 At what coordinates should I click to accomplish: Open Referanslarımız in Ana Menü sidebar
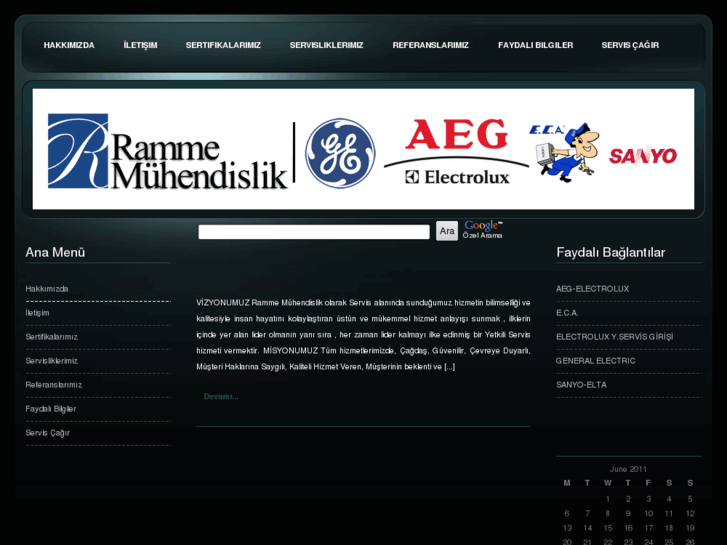(54, 385)
